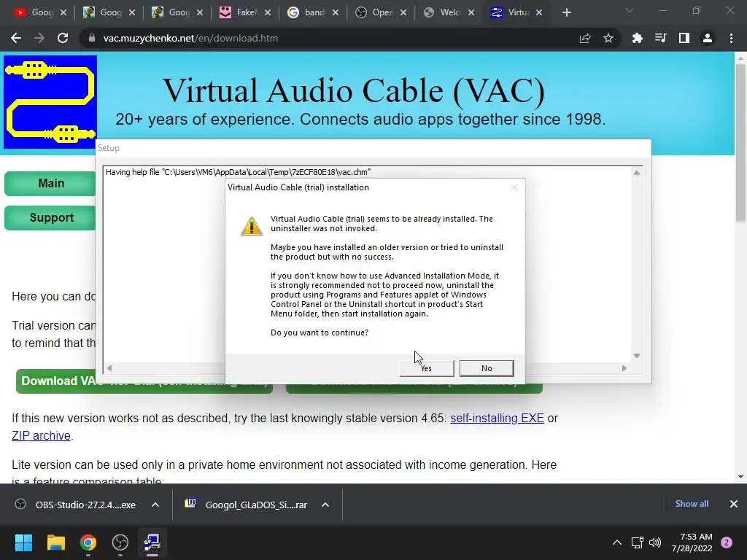Open the Extensions puzzle icon

coord(637,38)
